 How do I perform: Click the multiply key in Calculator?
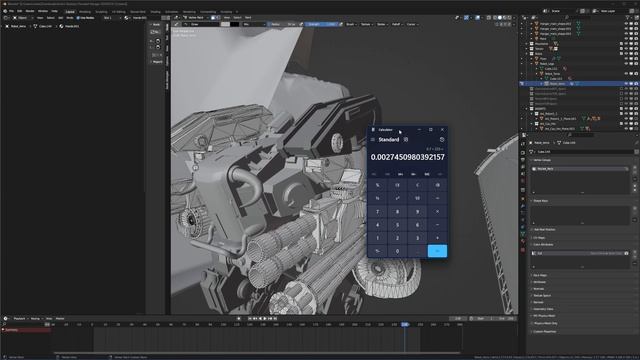coord(437,212)
